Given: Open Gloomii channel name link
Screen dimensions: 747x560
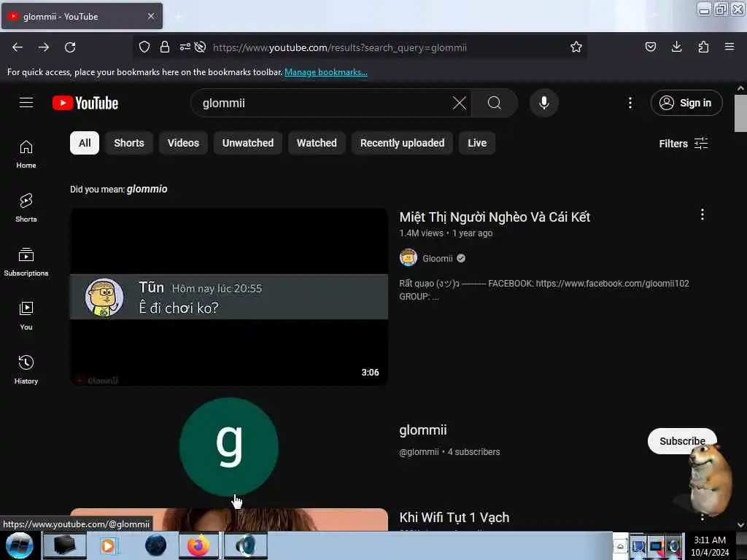Looking at the screenshot, I should [438, 259].
